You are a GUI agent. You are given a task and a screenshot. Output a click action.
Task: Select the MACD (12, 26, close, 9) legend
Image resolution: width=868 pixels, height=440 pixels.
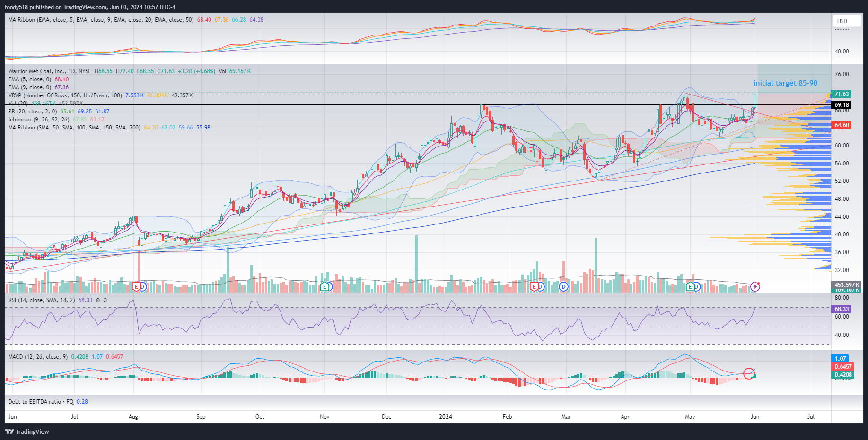pos(38,357)
